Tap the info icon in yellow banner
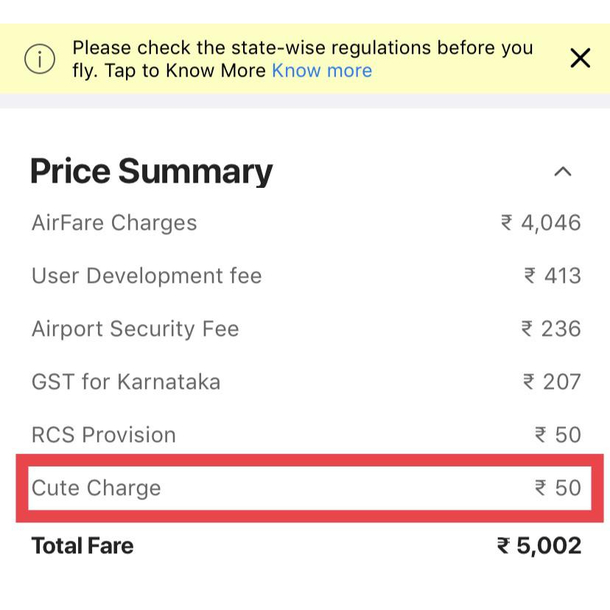Screen dimensions: 610x610 click(40, 59)
